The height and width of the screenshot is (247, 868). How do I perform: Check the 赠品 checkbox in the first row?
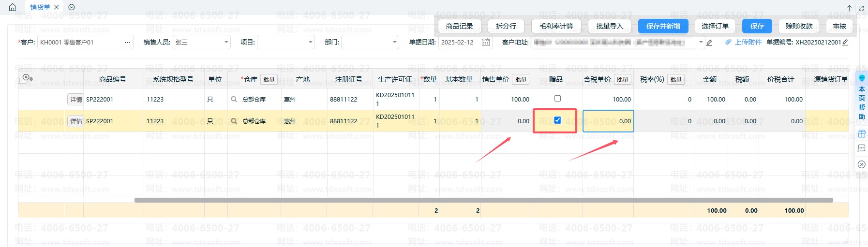[557, 99]
